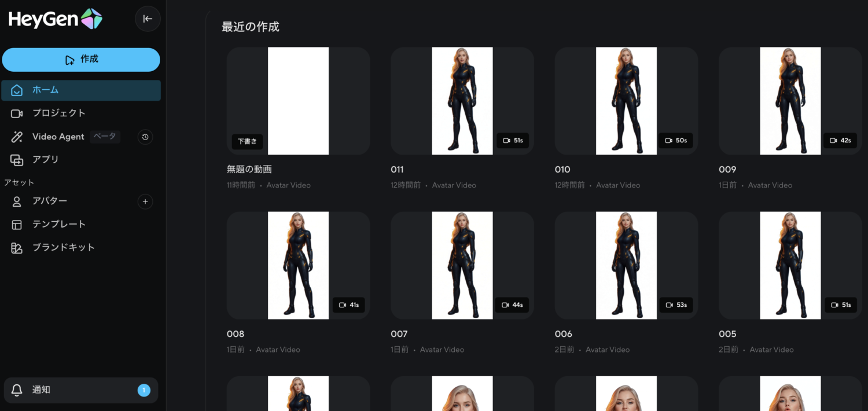
Task: Click the notification bell icon
Action: coord(17,390)
